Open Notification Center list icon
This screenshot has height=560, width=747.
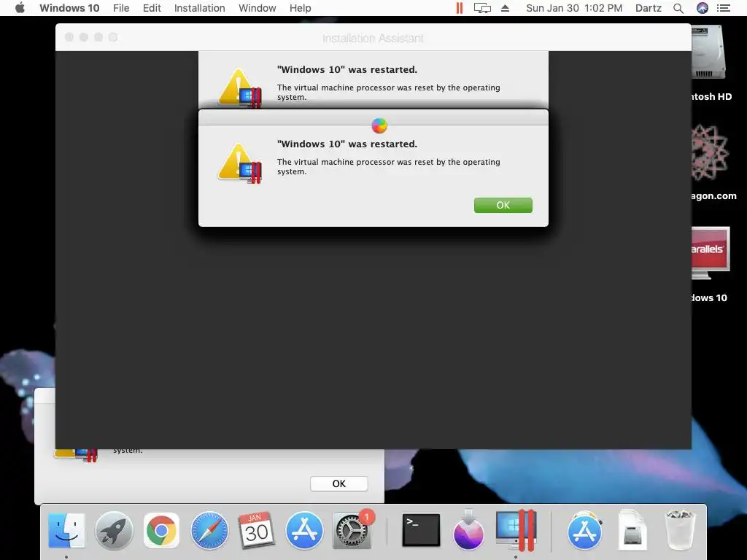724,8
